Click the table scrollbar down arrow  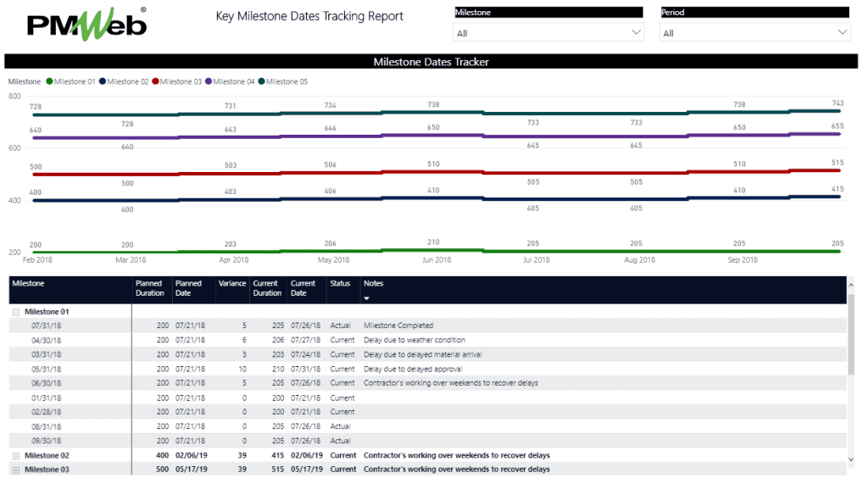851,459
